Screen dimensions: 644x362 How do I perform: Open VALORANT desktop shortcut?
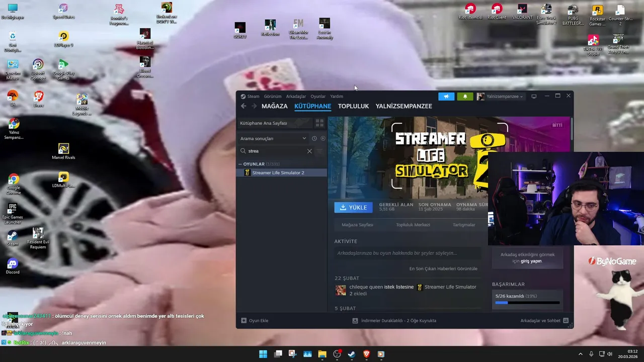point(522,12)
